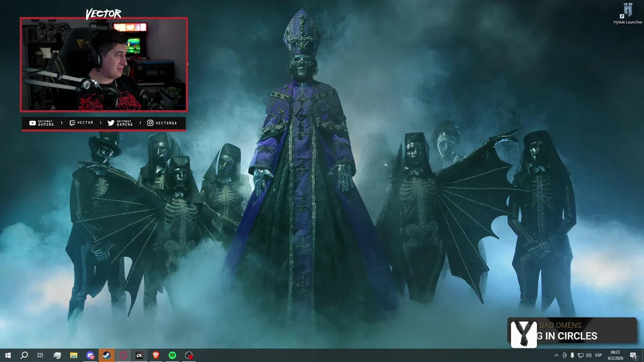
Task: Click Show Desktop sliver at taskbar end
Action: [x=642, y=355]
